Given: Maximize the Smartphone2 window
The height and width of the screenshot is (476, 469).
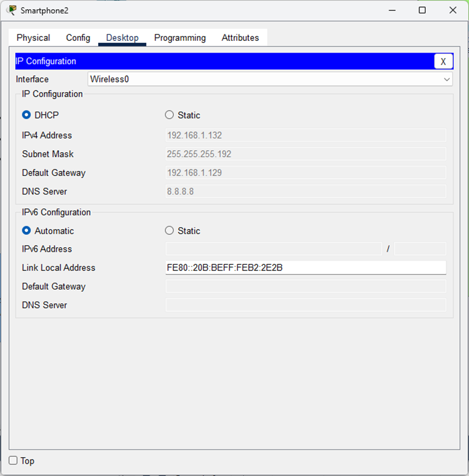Looking at the screenshot, I should (x=422, y=10).
